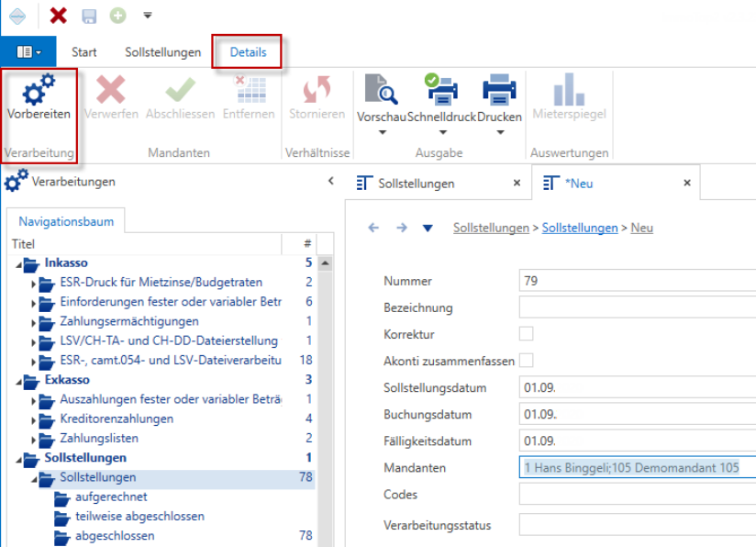Viewport: 756px width, 547px height.
Task: Click the Schnelldruck printer icon
Action: (x=441, y=89)
